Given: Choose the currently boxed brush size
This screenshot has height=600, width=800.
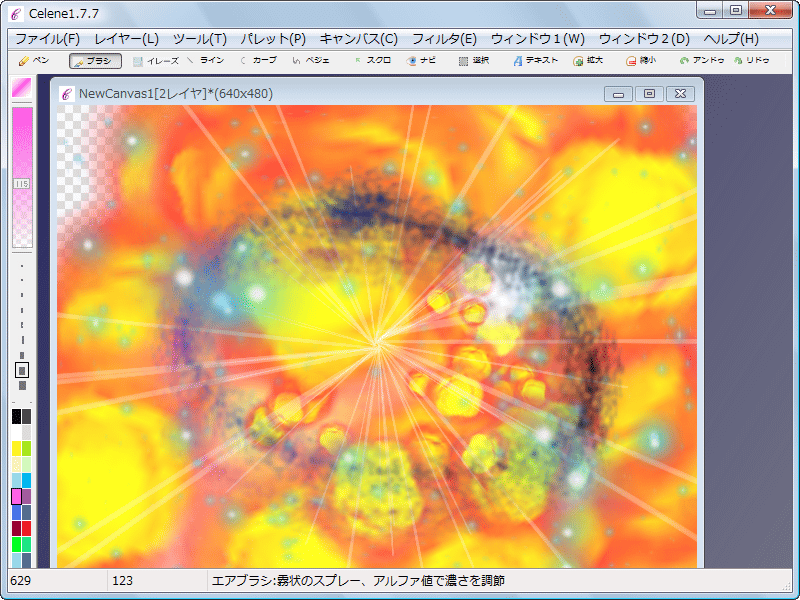Looking at the screenshot, I should point(22,370).
